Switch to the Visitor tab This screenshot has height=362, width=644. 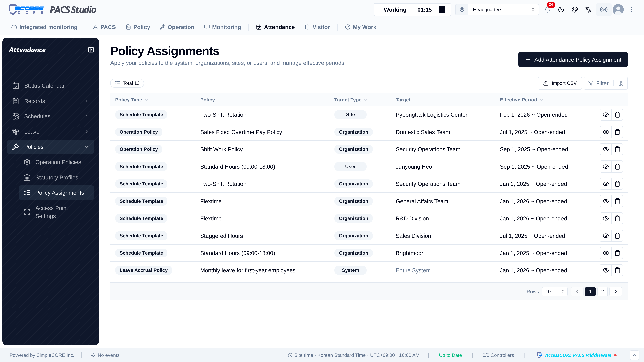tap(317, 27)
